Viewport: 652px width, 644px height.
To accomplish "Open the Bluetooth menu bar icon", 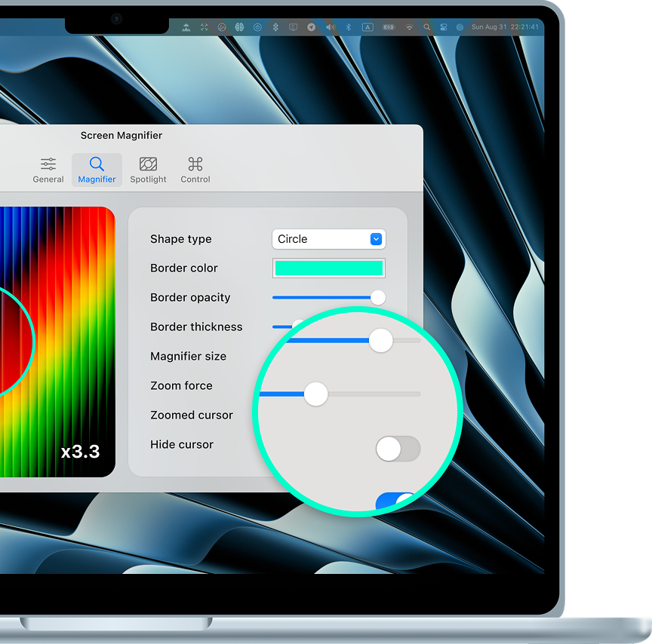I will (349, 27).
